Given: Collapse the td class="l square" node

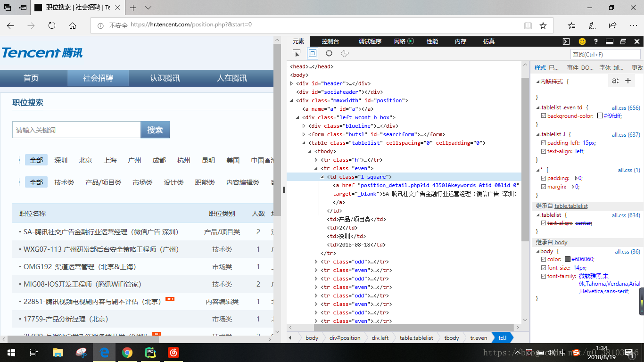Looking at the screenshot, I should (322, 177).
